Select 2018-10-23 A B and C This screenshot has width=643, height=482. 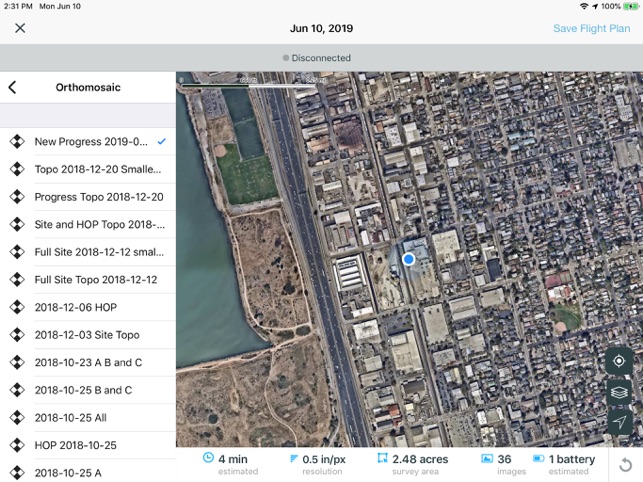tap(88, 363)
